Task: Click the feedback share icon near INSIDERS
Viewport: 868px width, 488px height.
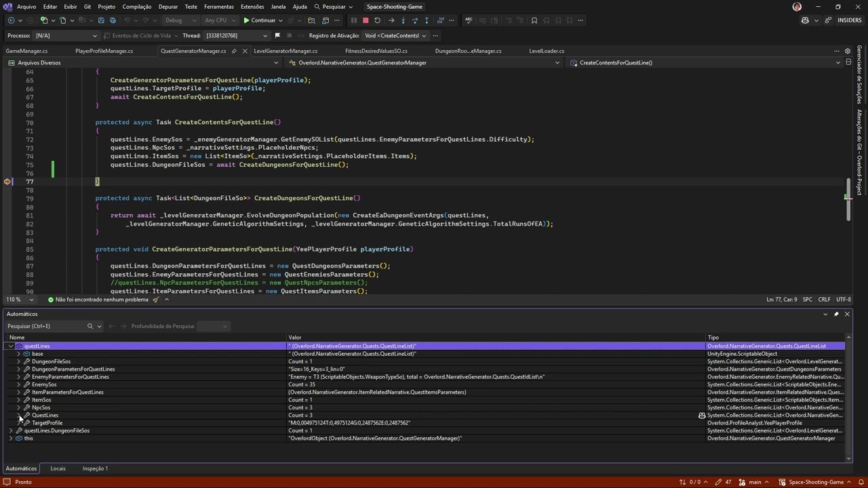Action: [x=828, y=20]
